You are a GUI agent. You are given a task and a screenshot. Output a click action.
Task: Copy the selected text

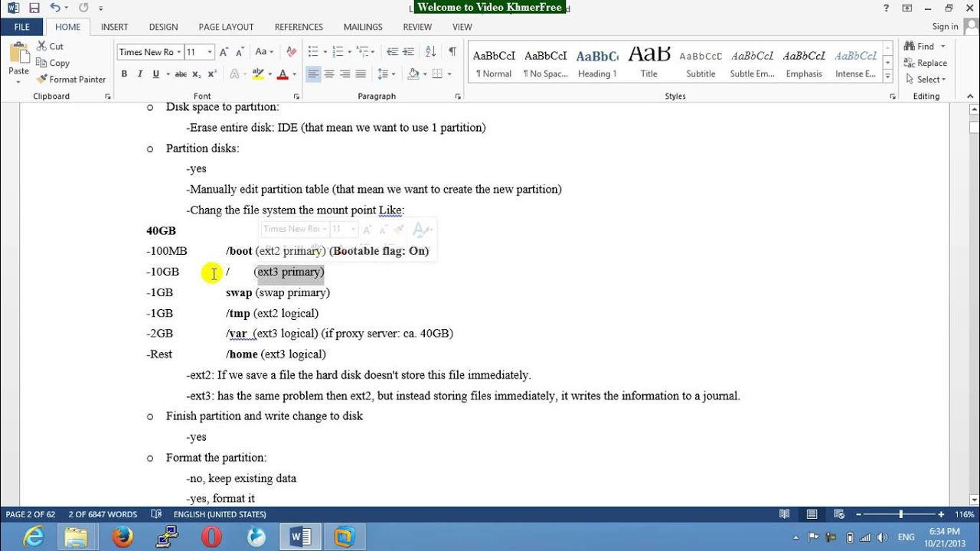53,63
